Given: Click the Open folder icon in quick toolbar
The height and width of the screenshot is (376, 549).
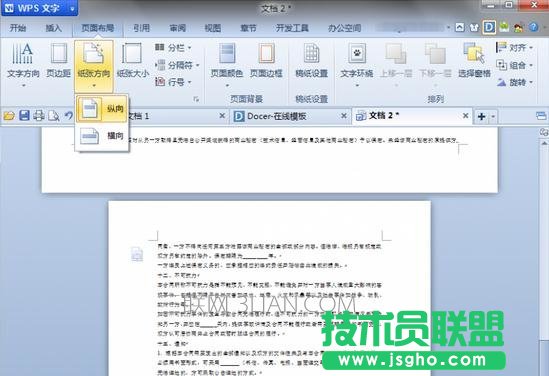Looking at the screenshot, I should [9, 116].
